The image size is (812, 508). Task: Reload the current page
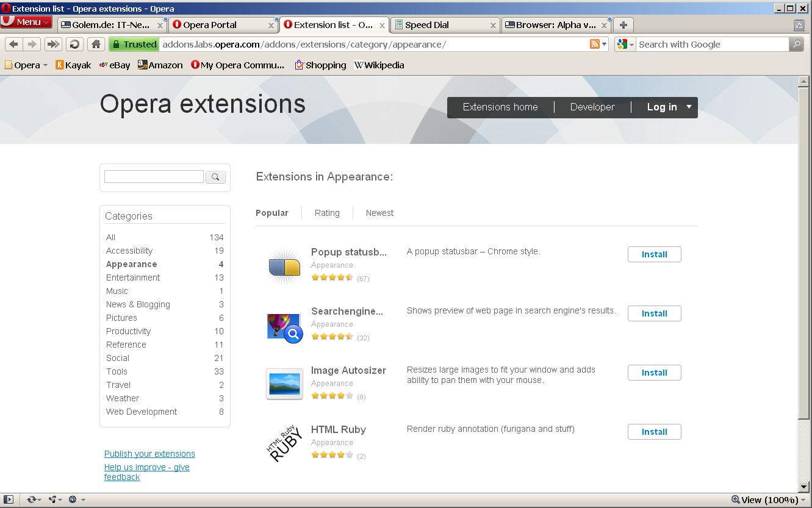[x=74, y=44]
